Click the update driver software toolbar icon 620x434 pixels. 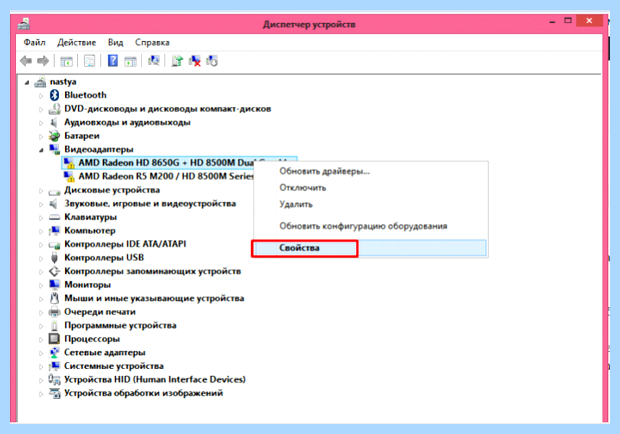coord(177,61)
